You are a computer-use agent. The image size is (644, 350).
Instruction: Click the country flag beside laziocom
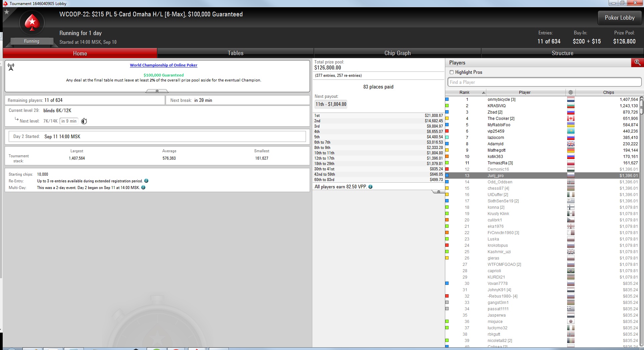pos(571,138)
